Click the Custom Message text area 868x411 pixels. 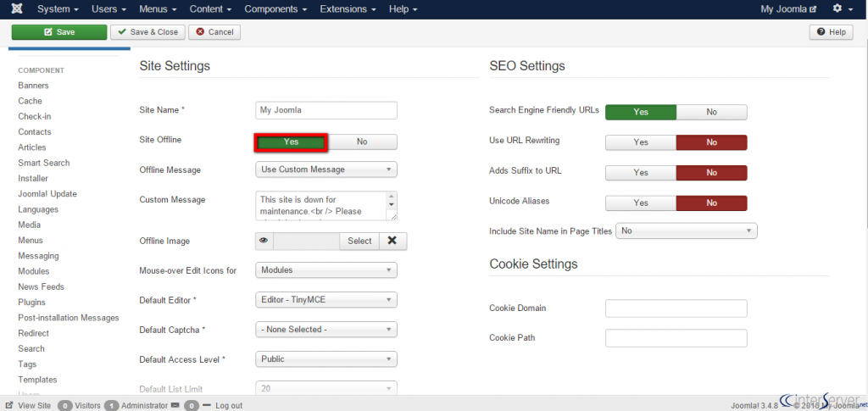pyautogui.click(x=321, y=206)
